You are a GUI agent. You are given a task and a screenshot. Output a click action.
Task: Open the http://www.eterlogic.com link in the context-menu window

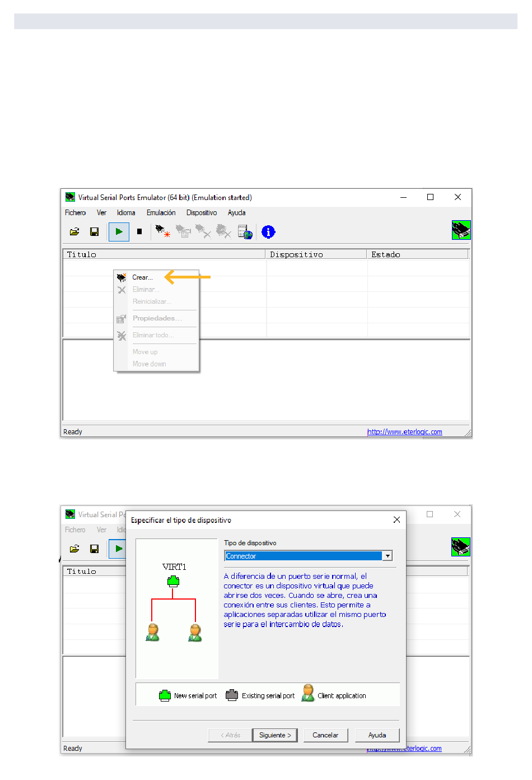[x=405, y=432]
